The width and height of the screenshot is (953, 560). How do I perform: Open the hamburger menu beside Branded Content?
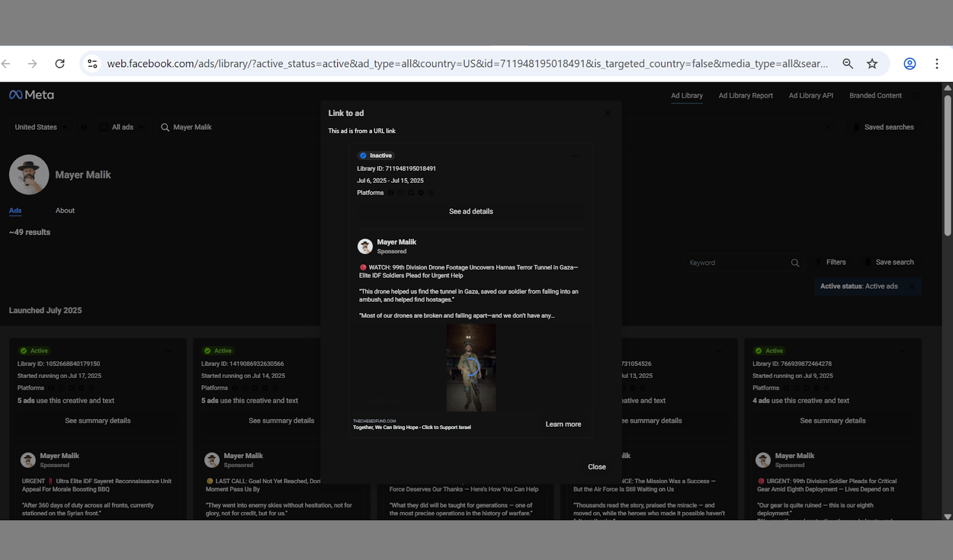pos(917,95)
